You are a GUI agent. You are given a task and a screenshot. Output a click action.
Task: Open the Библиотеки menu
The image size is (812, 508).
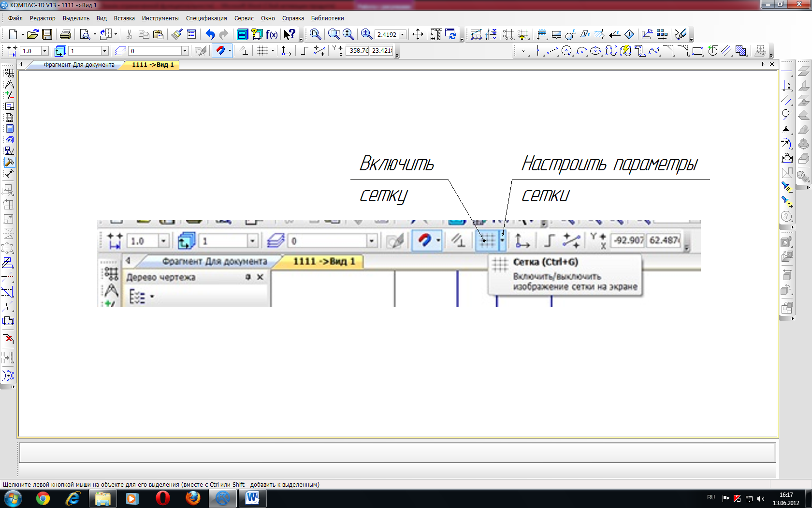point(328,18)
